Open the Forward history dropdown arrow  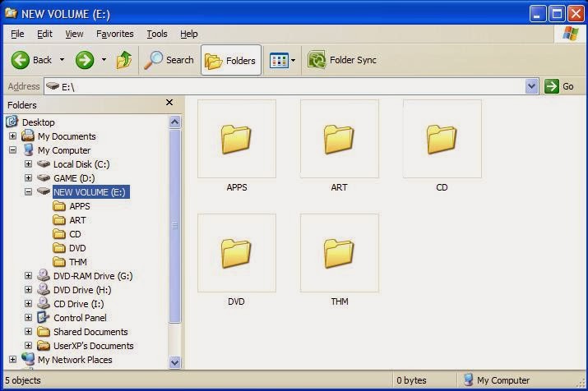tap(104, 60)
